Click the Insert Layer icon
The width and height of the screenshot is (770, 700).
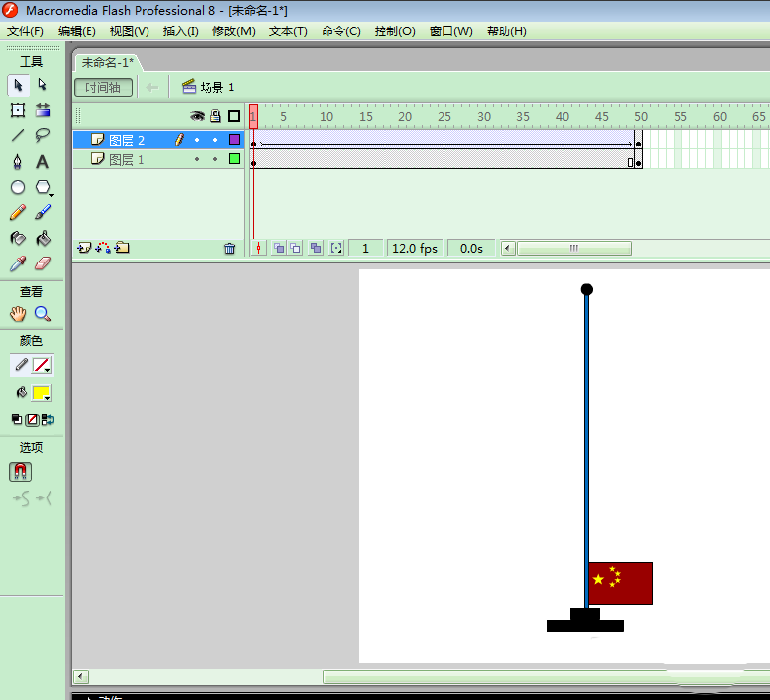point(84,249)
